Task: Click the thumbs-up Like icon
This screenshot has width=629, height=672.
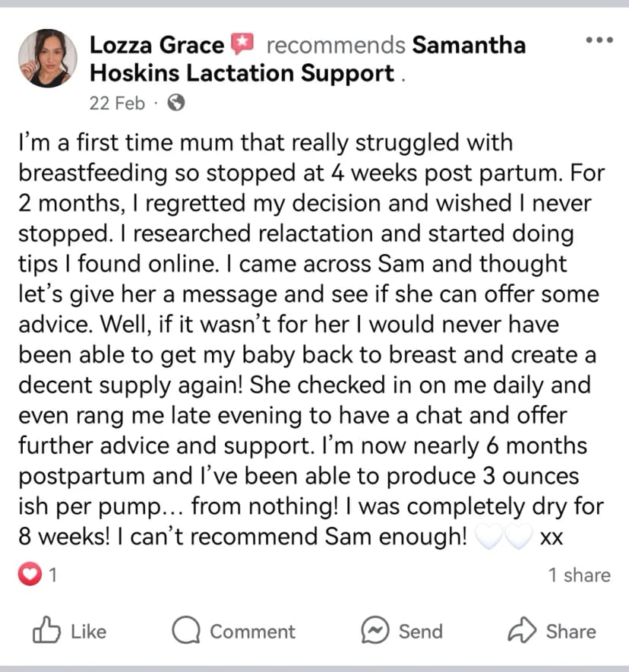Action: (46, 630)
